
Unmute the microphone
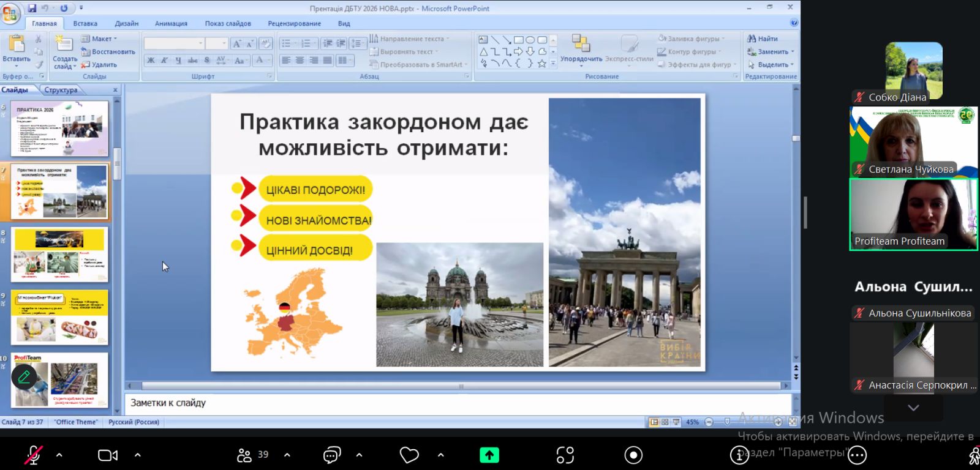pos(33,455)
